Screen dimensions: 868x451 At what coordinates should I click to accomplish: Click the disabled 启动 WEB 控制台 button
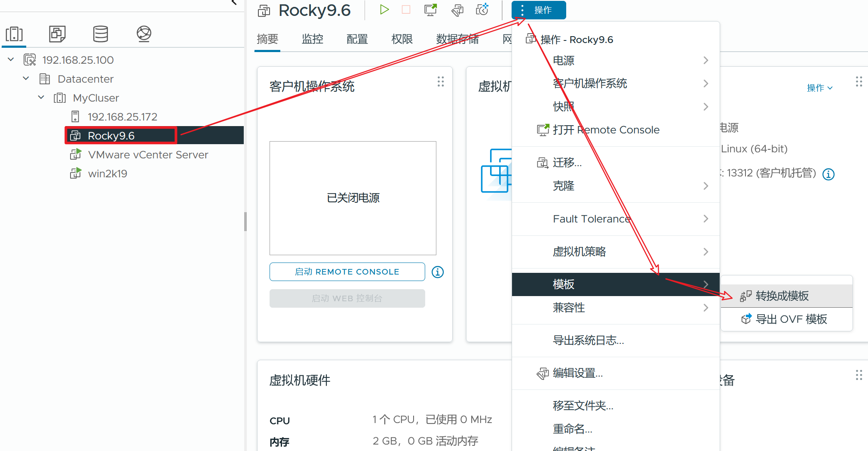347,298
